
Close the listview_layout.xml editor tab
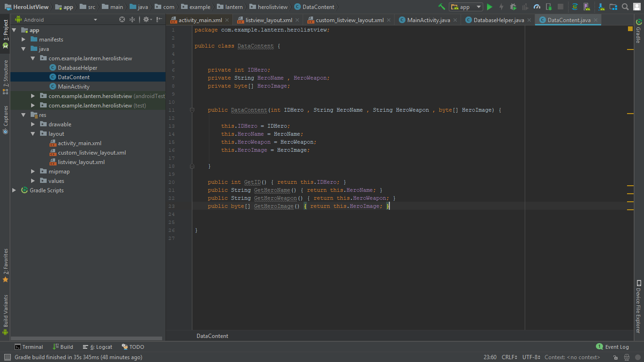click(x=297, y=20)
